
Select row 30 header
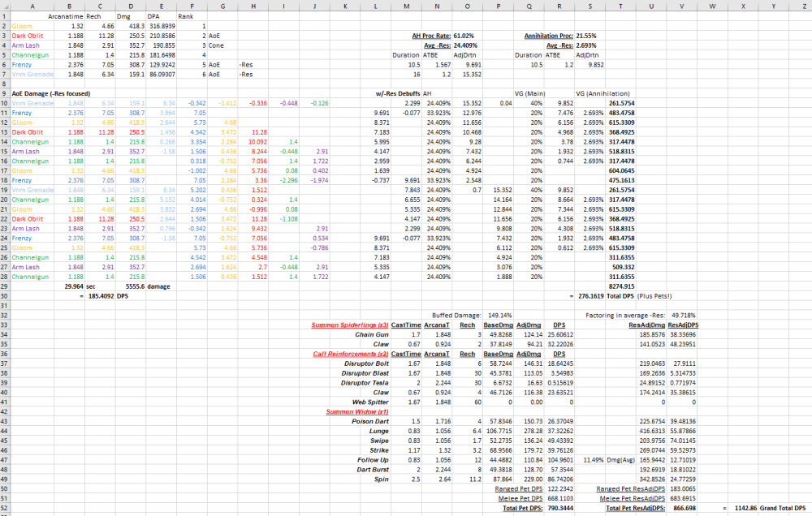4,296
